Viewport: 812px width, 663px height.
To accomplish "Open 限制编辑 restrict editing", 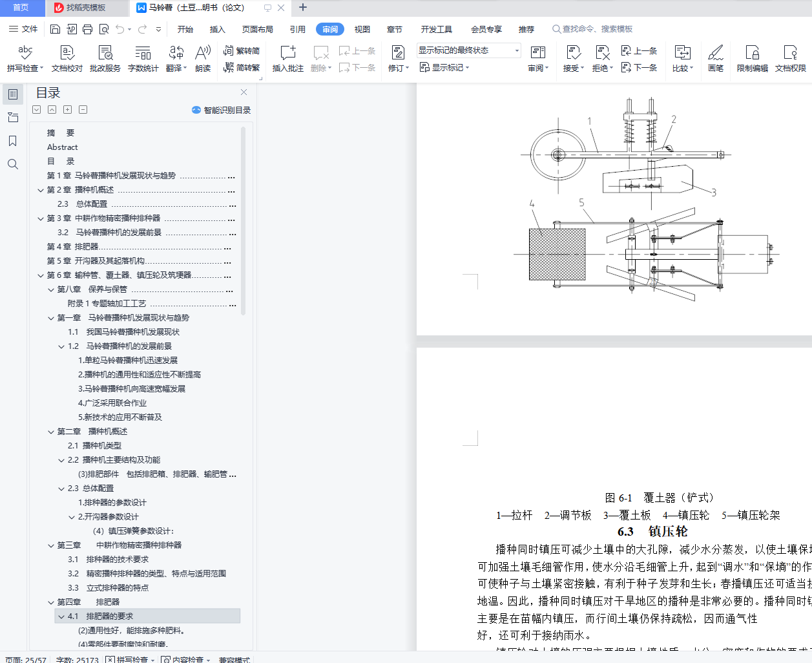I will point(753,58).
